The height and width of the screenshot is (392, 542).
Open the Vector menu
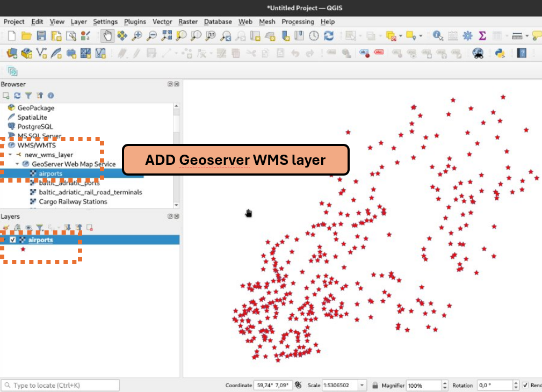pyautogui.click(x=162, y=22)
